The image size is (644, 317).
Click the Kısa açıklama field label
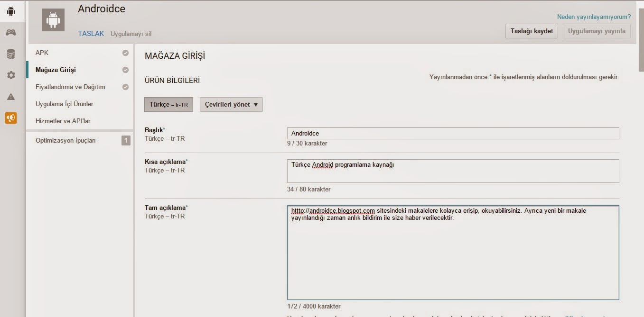pyautogui.click(x=166, y=162)
